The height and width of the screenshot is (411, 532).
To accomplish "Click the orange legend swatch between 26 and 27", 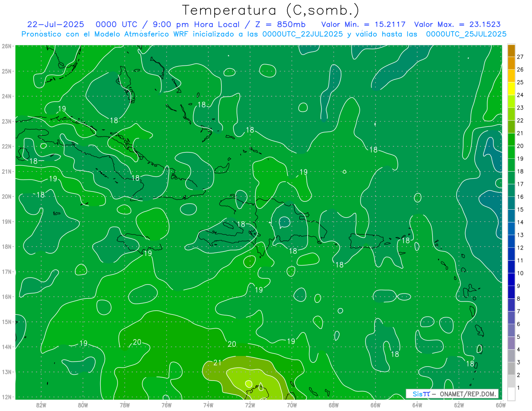I will 511,63.
